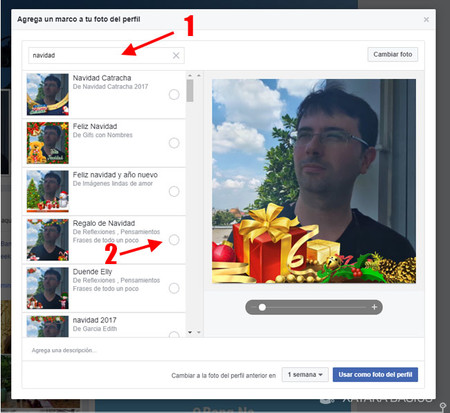
Task: Select the Duende Elly radio button
Action: pos(174,288)
